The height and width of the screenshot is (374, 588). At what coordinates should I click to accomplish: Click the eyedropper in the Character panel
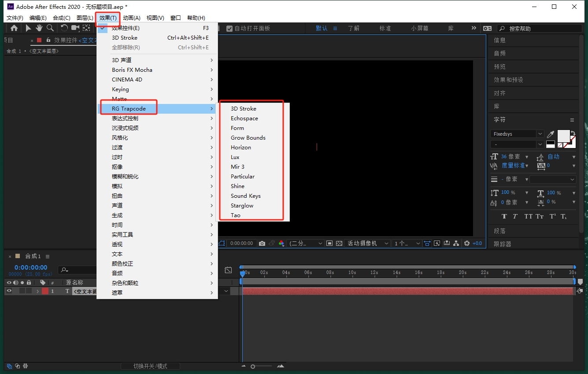tap(551, 134)
